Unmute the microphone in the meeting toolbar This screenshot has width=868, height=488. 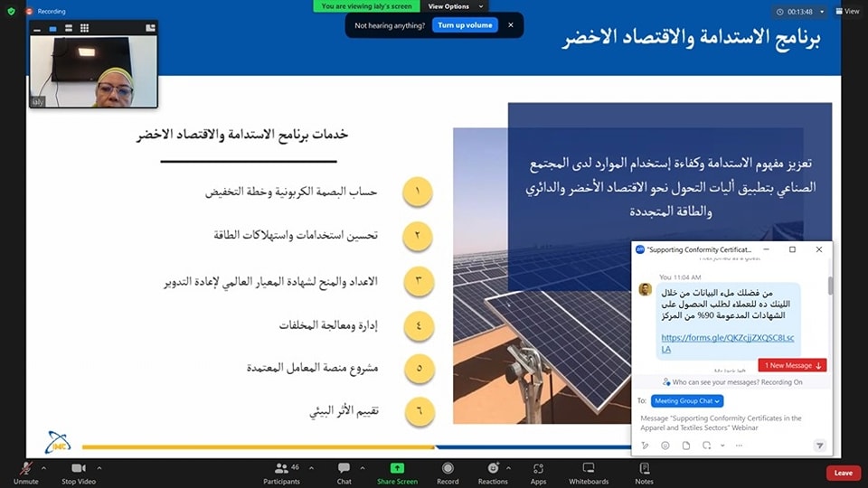click(x=25, y=468)
